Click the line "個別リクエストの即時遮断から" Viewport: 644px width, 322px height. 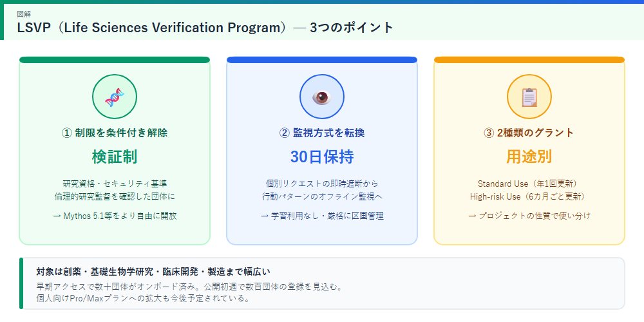(x=322, y=184)
